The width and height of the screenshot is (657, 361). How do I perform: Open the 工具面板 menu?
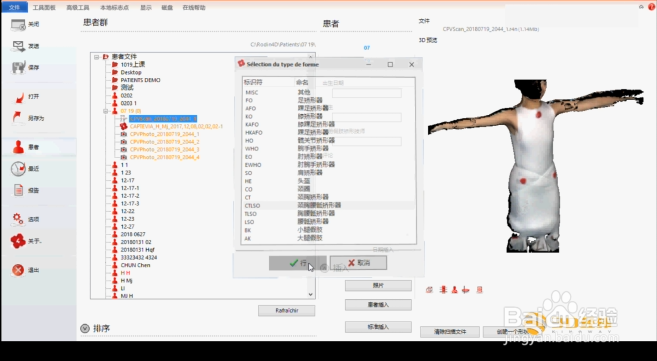tap(44, 8)
